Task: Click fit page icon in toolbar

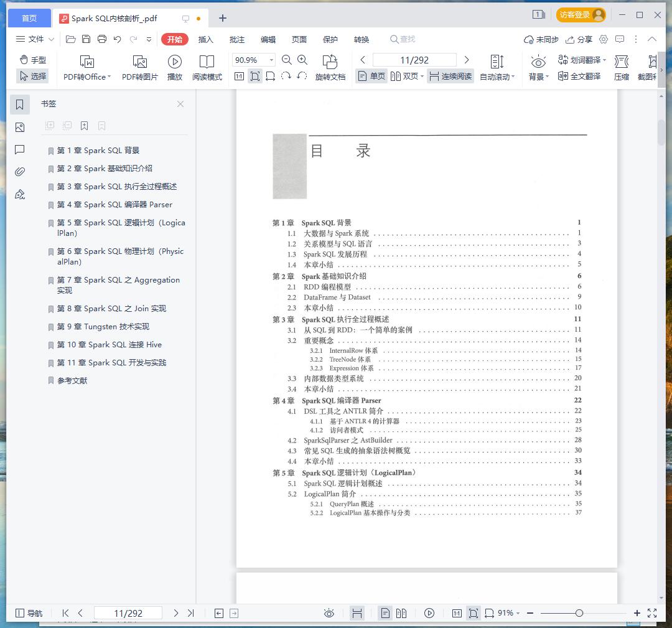Action: point(255,77)
